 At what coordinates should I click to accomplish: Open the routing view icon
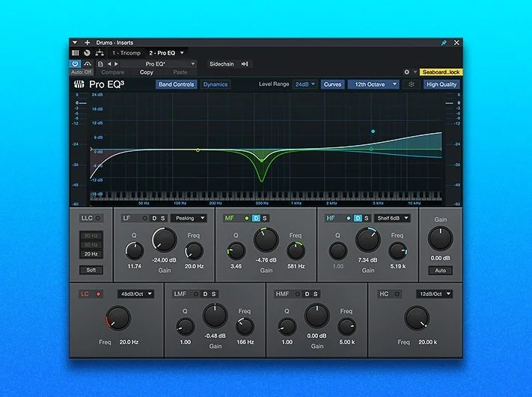coord(100,52)
